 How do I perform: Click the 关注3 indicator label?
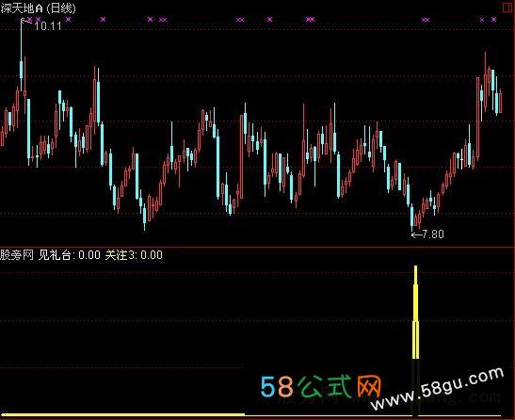coord(120,255)
